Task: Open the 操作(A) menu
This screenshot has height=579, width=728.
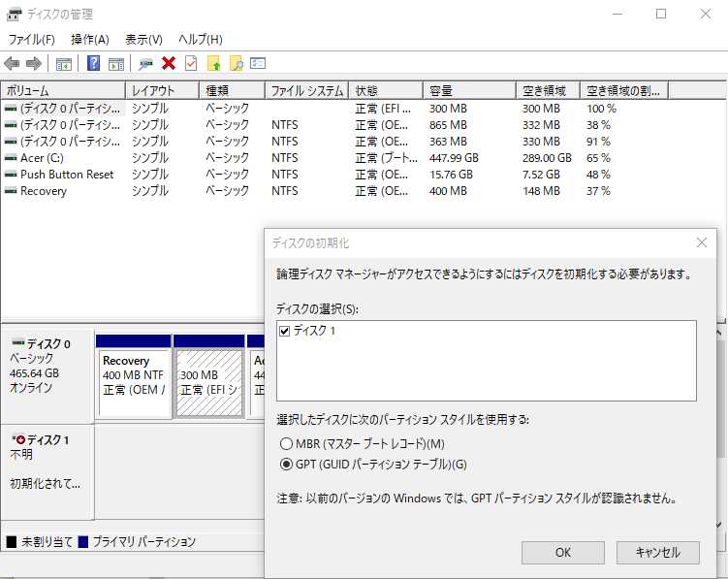Action: click(89, 39)
